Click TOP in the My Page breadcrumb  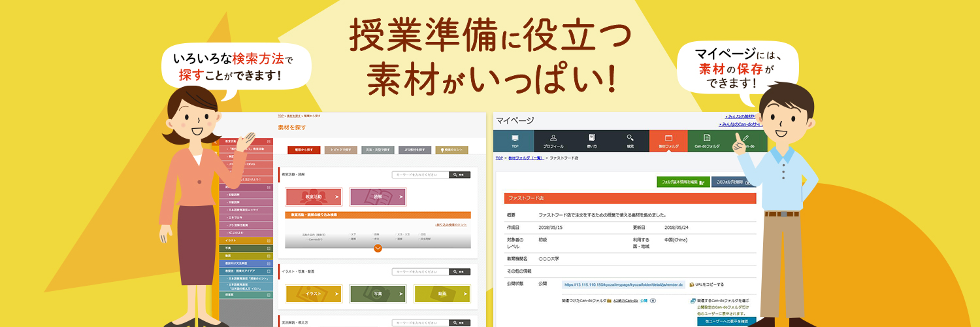pyautogui.click(x=499, y=158)
